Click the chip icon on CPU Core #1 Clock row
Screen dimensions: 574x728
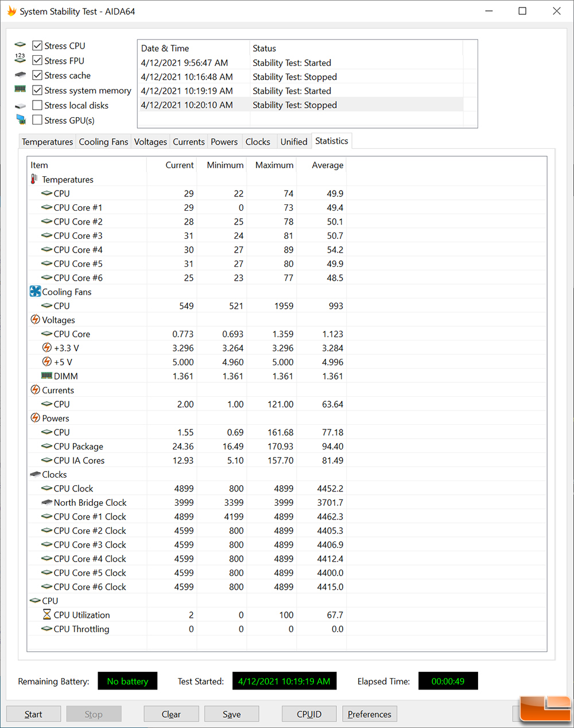tap(47, 516)
